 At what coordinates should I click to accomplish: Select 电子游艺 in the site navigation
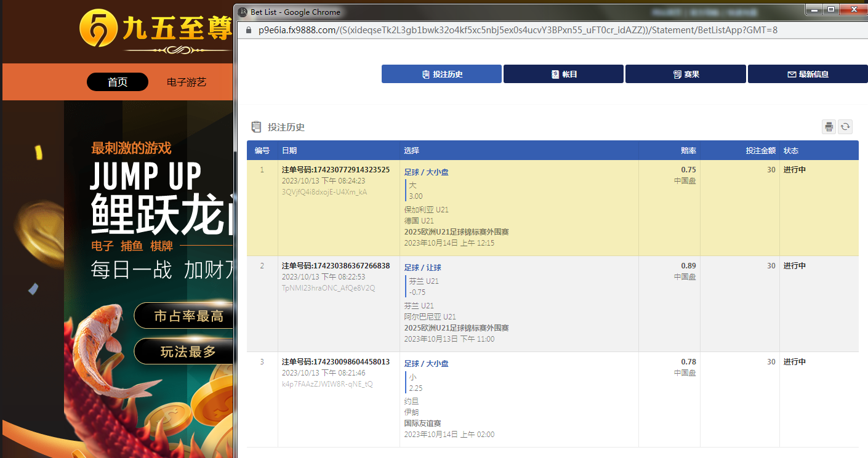pos(187,82)
